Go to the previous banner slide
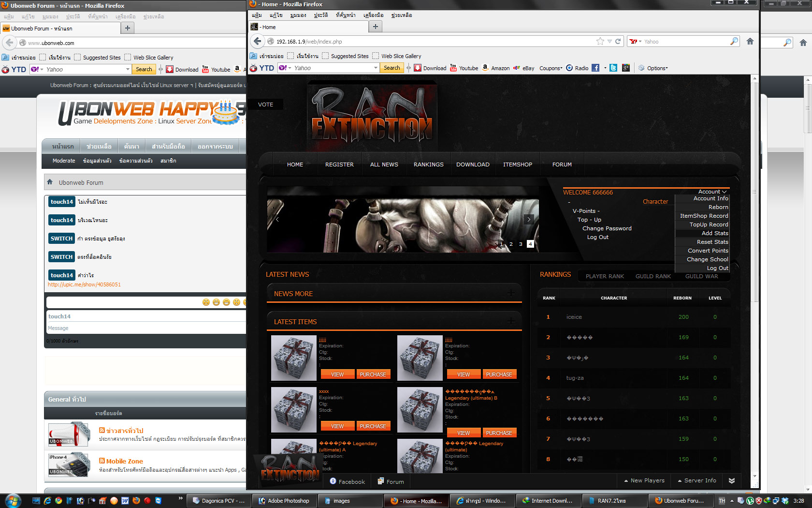 coord(277,219)
